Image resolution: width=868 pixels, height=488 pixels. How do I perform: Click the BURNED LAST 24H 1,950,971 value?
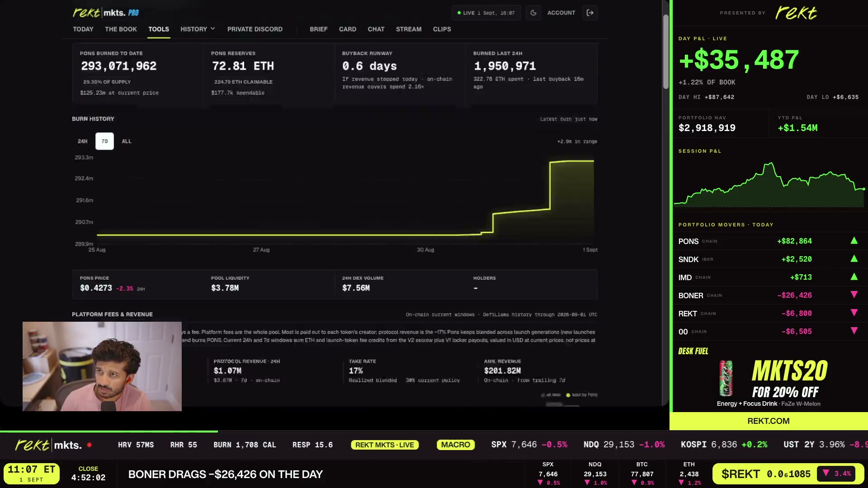pos(505,66)
